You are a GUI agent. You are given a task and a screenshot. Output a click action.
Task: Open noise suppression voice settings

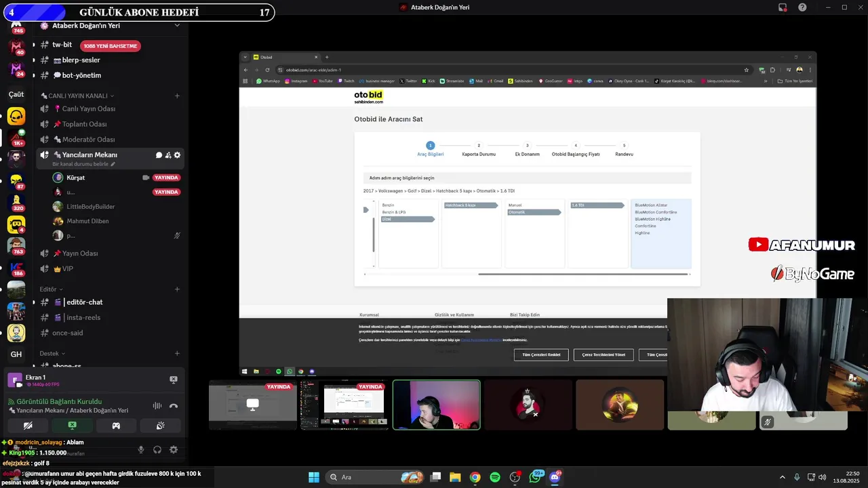(157, 405)
